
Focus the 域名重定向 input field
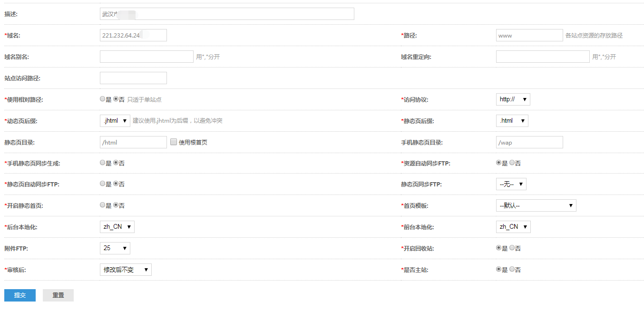[x=543, y=57]
